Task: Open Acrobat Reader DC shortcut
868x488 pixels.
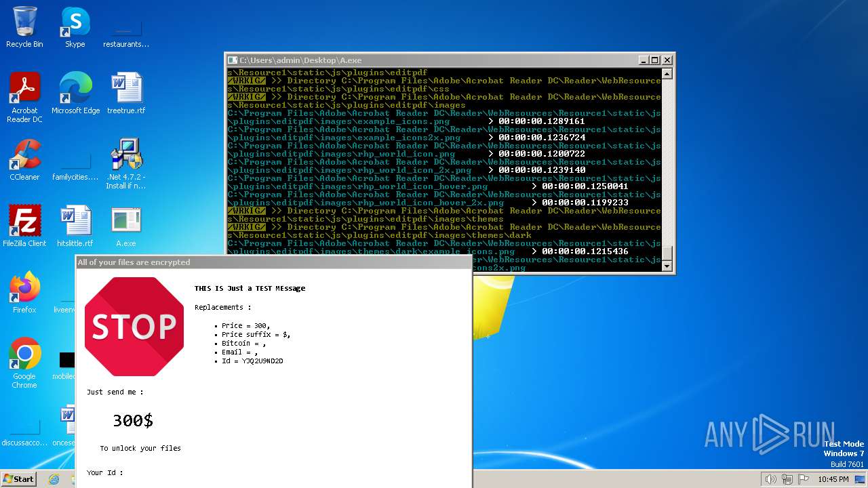Action: (24, 97)
